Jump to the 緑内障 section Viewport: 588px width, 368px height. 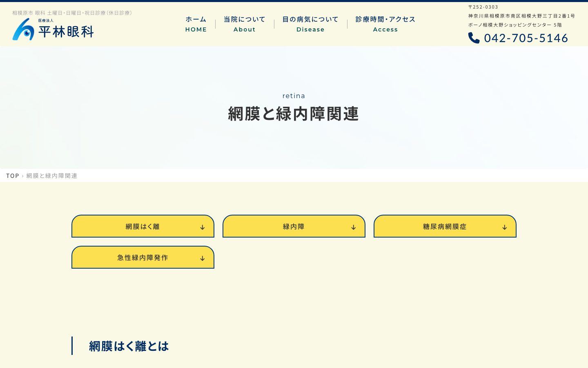(x=294, y=226)
